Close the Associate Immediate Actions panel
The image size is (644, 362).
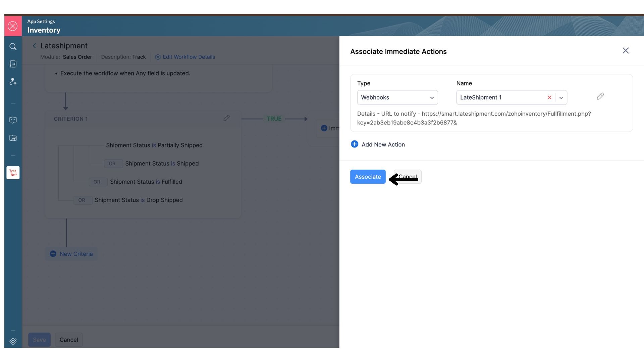point(625,51)
